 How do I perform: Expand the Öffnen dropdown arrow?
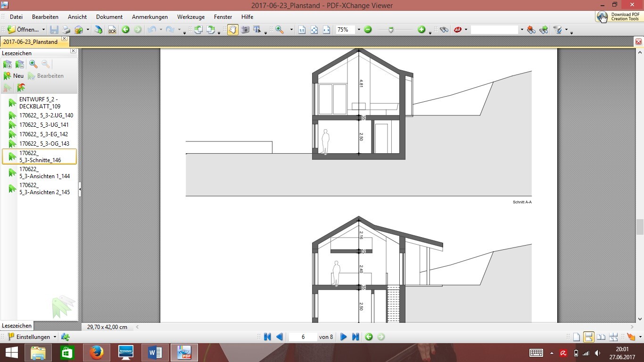(x=43, y=30)
